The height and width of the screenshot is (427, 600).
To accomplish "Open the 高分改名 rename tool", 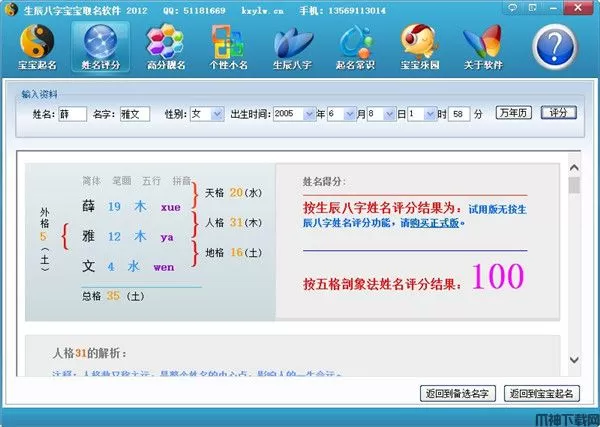I will (165, 47).
